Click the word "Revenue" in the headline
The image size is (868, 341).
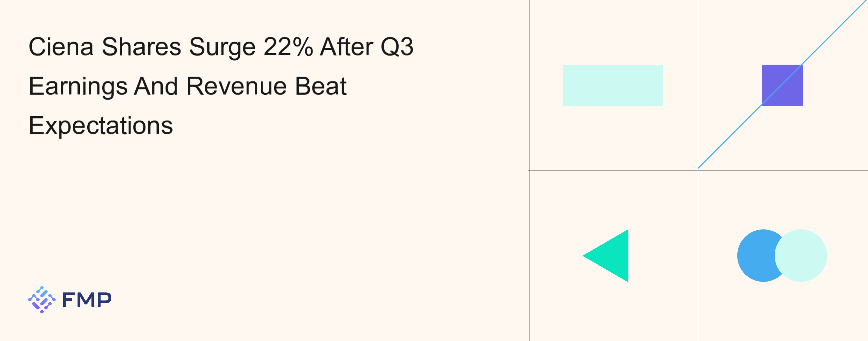[x=237, y=86]
